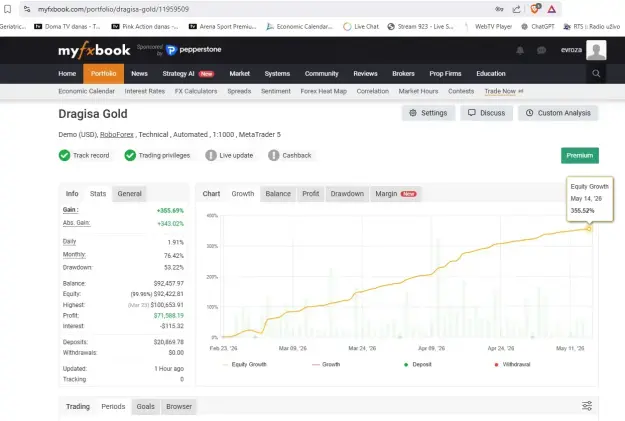This screenshot has width=625, height=421.
Task: Select the Growth chart tab
Action: pos(243,194)
